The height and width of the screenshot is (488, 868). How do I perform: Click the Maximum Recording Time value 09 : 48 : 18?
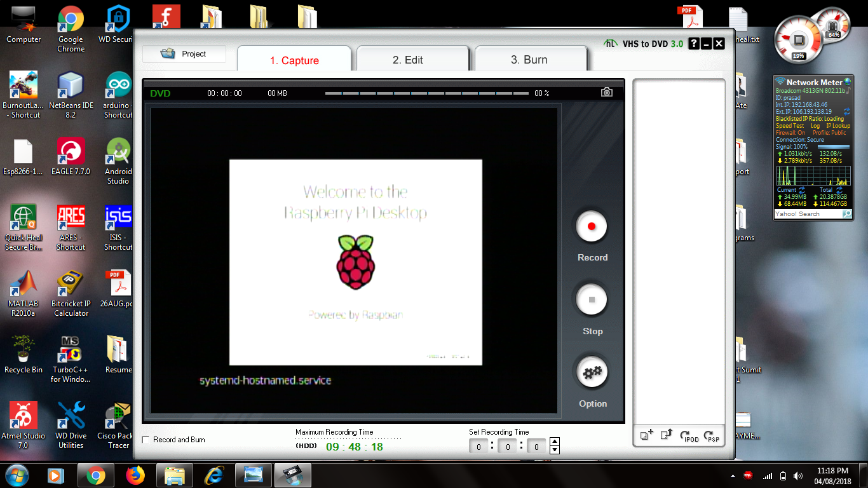click(355, 447)
